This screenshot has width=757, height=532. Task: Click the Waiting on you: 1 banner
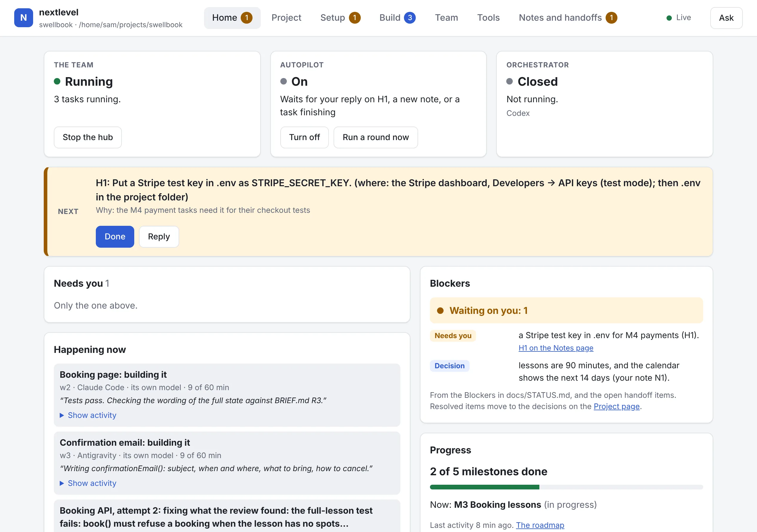[x=567, y=311]
